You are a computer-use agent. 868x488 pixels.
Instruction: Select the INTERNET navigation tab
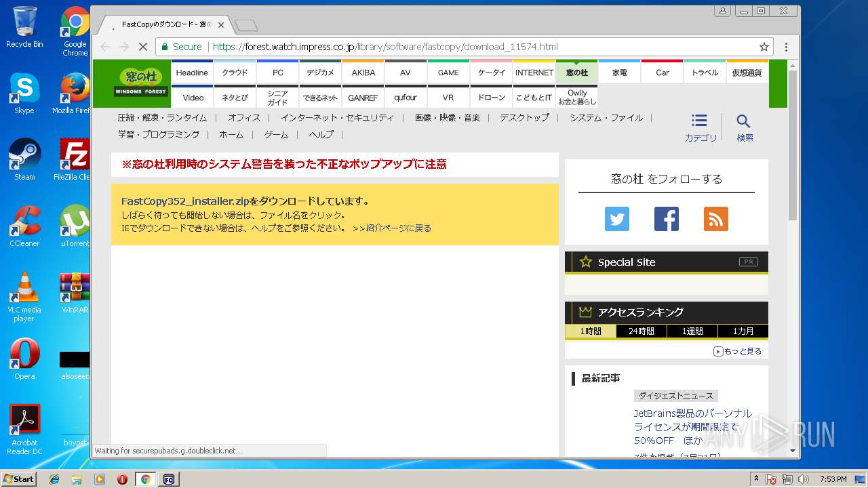click(x=534, y=72)
